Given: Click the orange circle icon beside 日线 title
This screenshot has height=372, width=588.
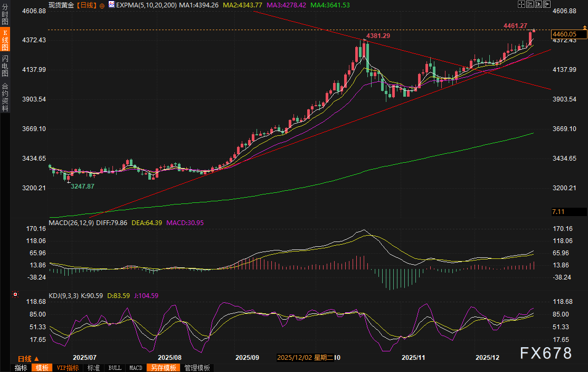Looking at the screenshot, I should pos(101,5).
